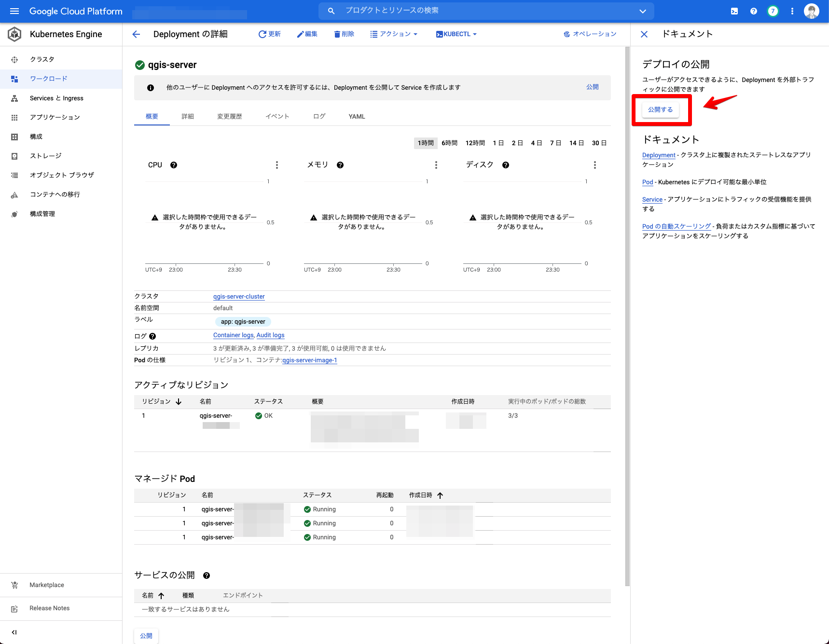This screenshot has height=644, width=829.
Task: Open CPU chart three-dot menu
Action: point(277,165)
